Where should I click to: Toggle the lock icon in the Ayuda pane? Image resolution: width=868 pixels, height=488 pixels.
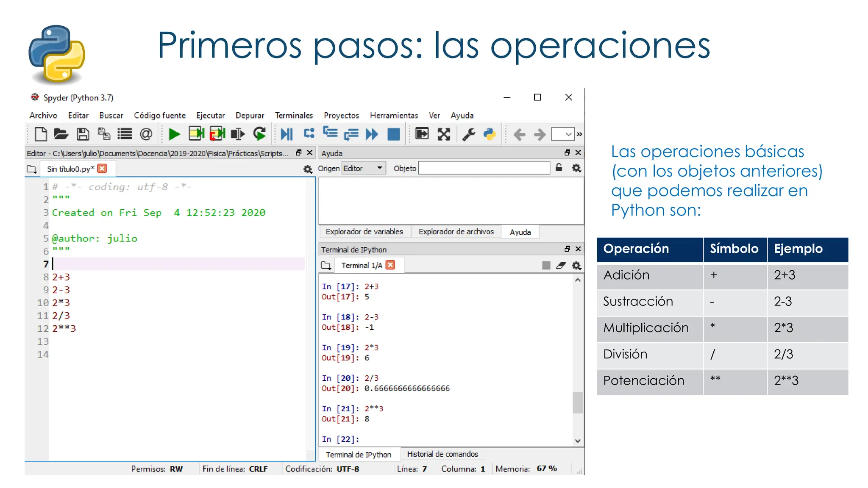[559, 168]
